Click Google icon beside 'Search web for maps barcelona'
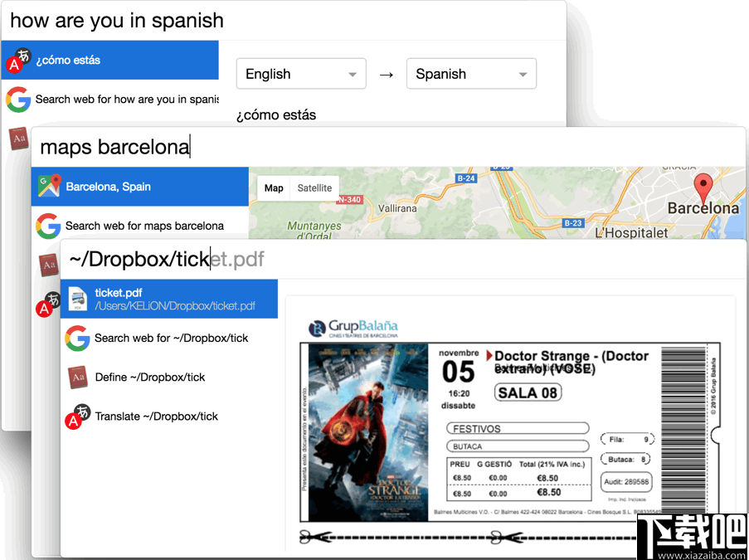Image resolution: width=749 pixels, height=560 pixels. click(x=48, y=226)
